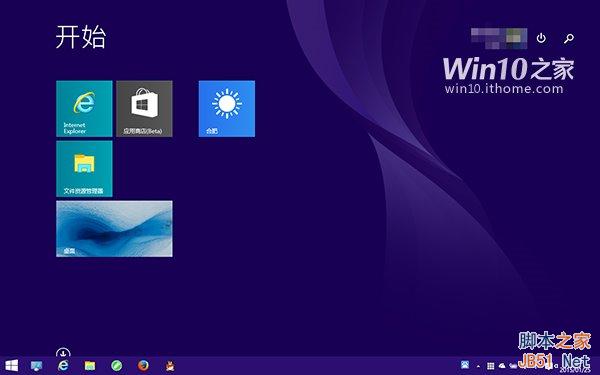Launch Internet Explorer from the taskbar
600x375 pixels.
(x=63, y=366)
